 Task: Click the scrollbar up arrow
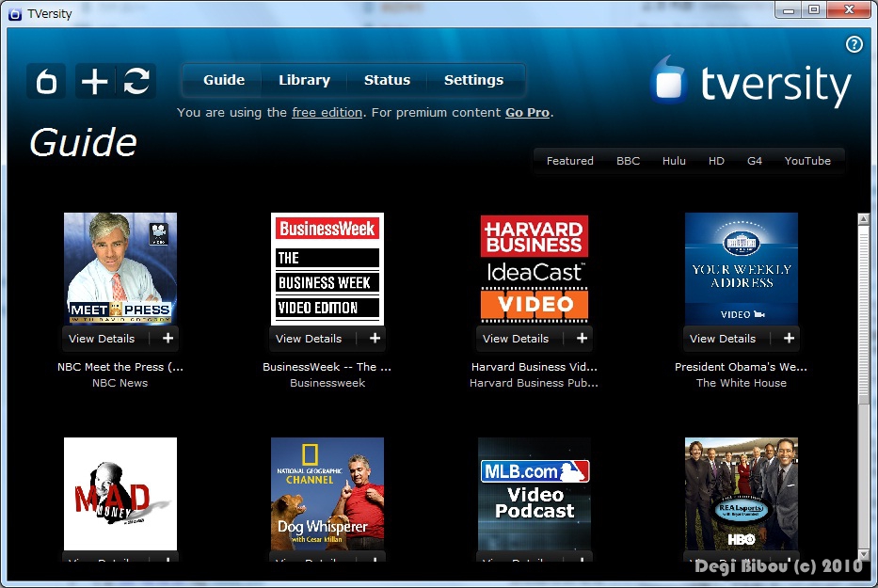(864, 219)
